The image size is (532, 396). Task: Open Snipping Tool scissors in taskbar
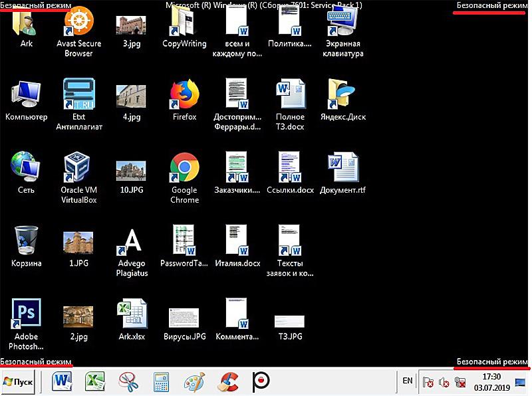click(x=128, y=381)
